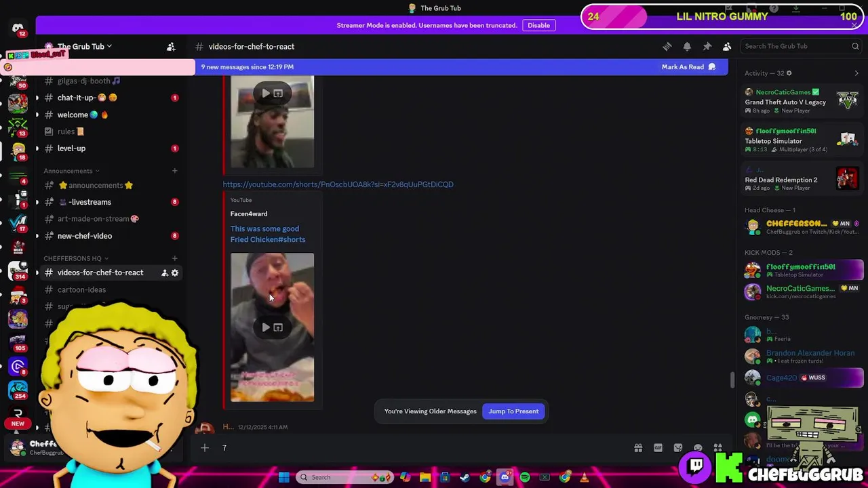Pop out the Fried Chicken video
868x488 pixels.
pyautogui.click(x=278, y=327)
